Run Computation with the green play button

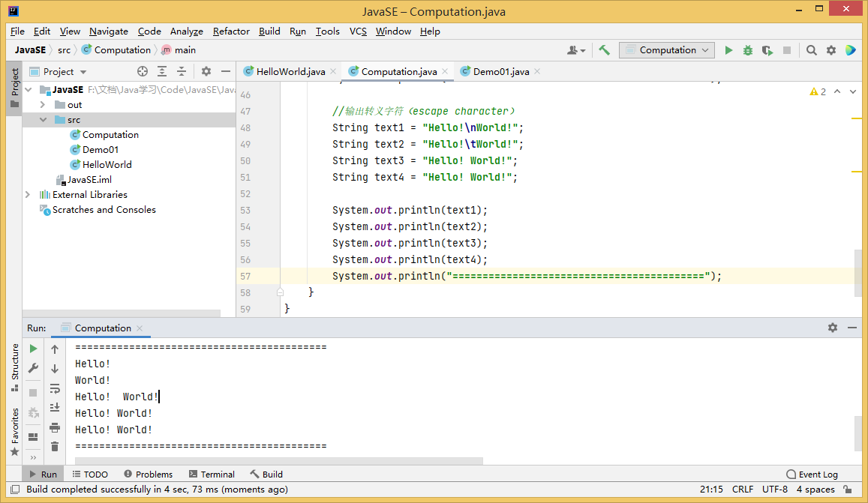pyautogui.click(x=728, y=50)
